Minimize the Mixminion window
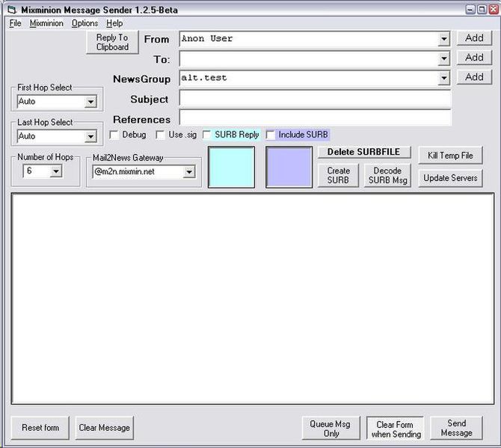 coord(470,9)
